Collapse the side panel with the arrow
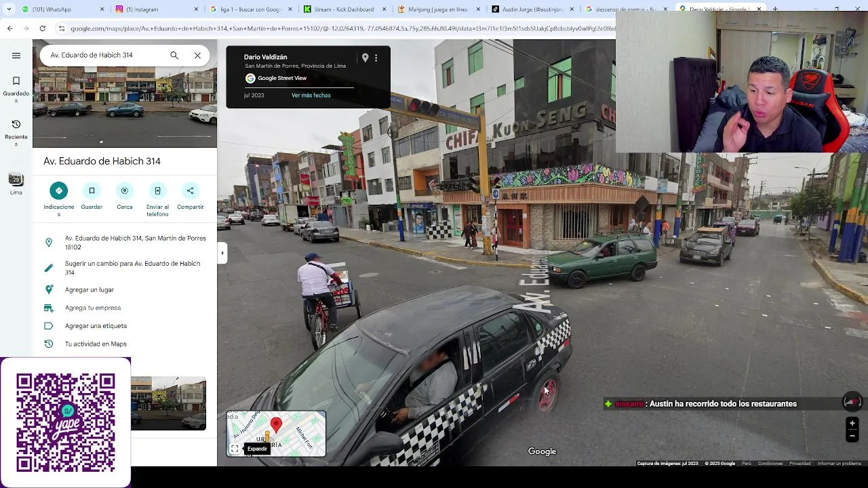This screenshot has width=868, height=488. tap(222, 253)
